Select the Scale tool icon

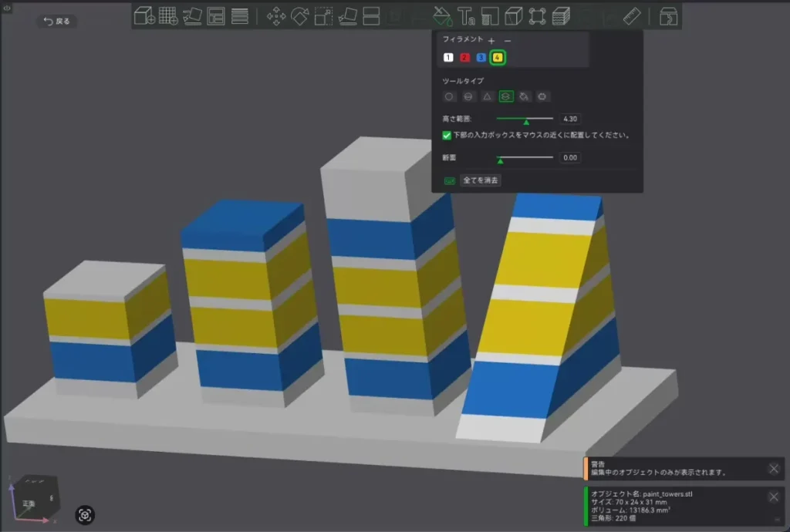coord(323,16)
